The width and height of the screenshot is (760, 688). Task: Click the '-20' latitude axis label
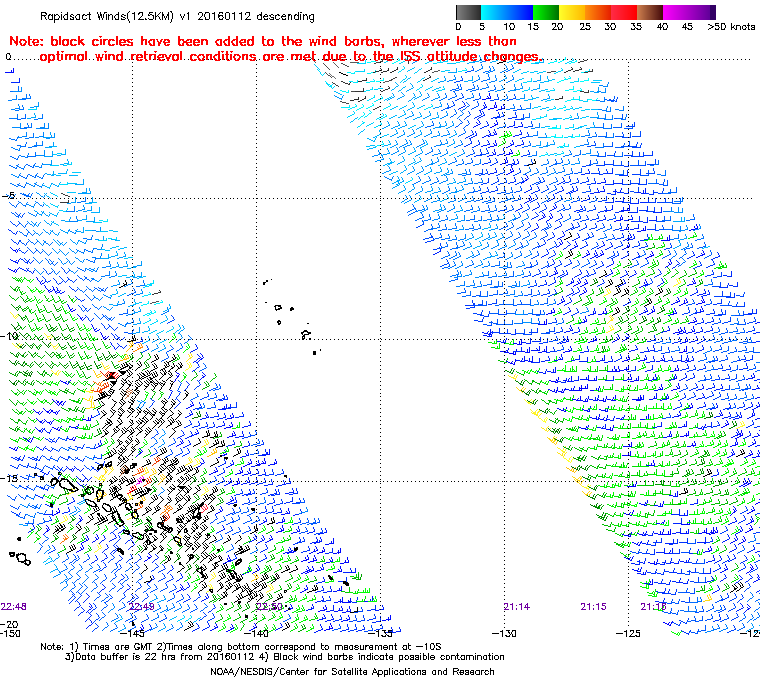[x=10, y=624]
